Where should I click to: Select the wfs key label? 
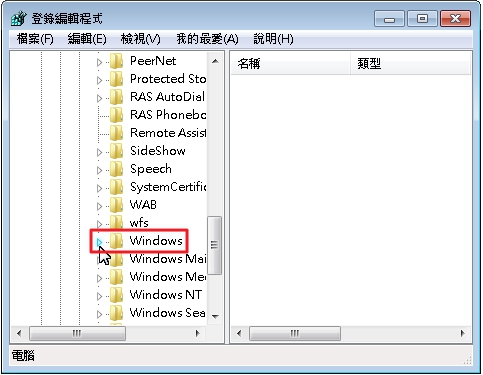[139, 223]
